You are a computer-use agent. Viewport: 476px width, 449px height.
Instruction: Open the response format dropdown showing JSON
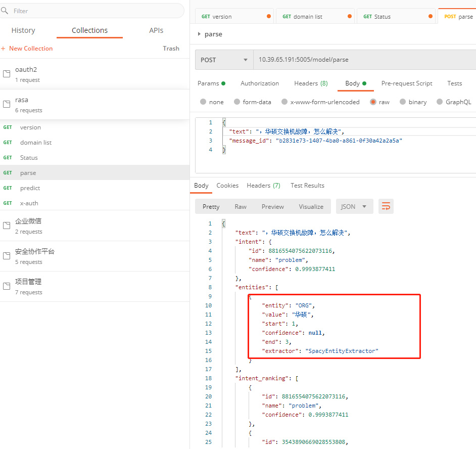pos(354,206)
